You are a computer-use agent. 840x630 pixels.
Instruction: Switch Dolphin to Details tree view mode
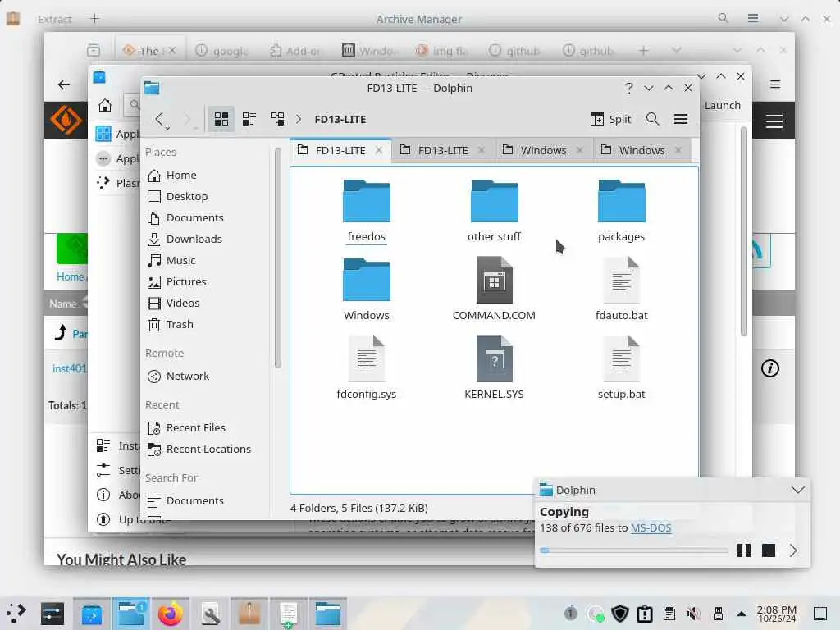click(x=277, y=119)
